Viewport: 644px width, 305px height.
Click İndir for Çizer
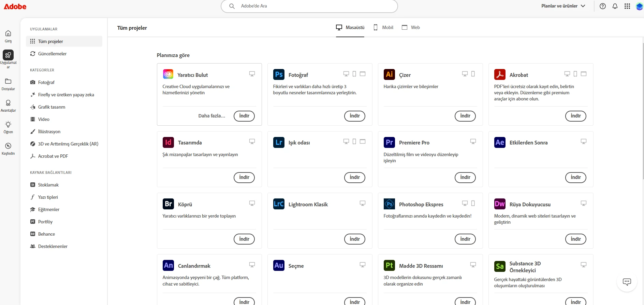click(x=465, y=116)
